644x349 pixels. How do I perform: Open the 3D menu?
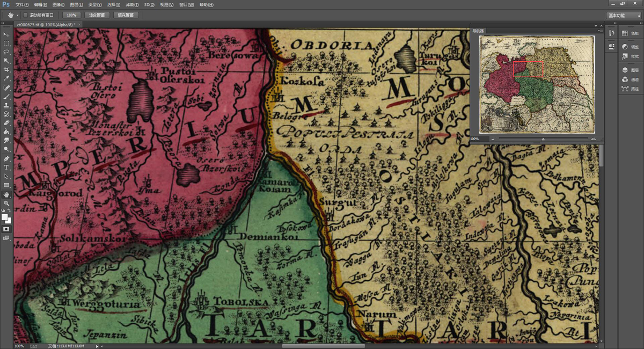(149, 4)
